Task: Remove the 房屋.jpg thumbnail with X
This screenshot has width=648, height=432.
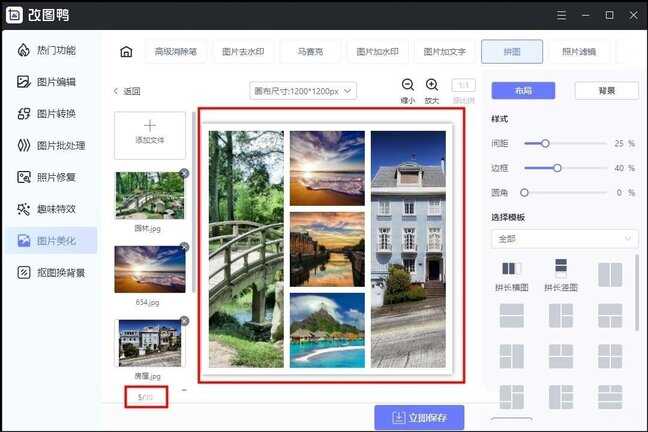Action: tap(184, 321)
